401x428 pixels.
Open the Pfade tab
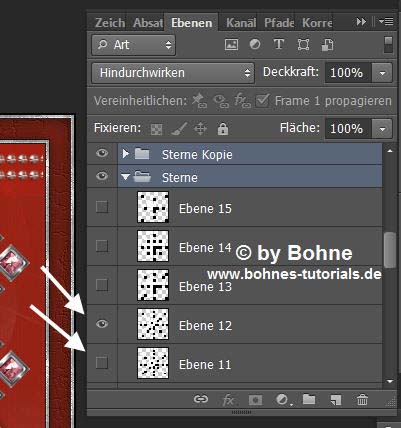pos(279,23)
